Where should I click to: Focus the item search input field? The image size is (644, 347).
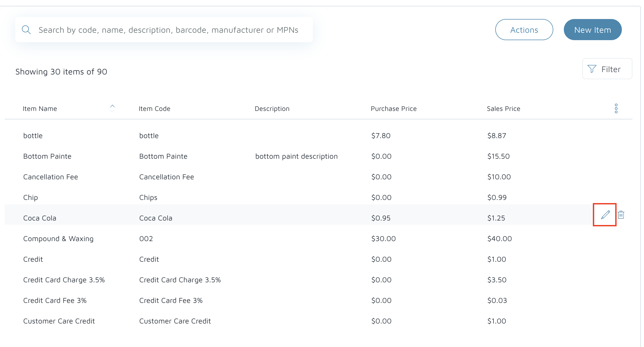click(x=169, y=30)
